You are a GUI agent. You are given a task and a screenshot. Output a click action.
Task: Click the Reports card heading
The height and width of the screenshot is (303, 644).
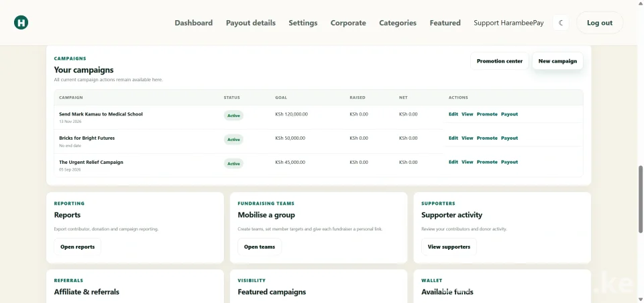67,215
